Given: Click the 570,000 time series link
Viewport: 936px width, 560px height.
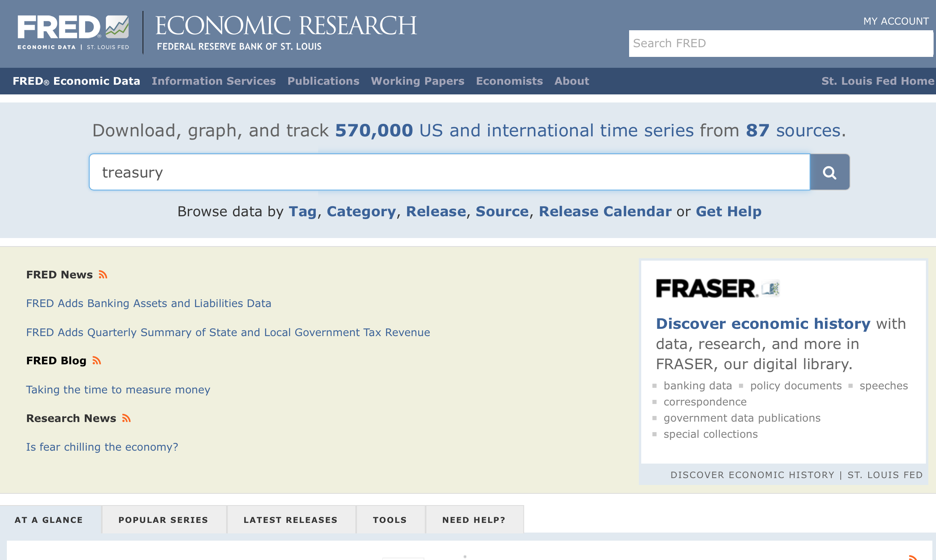Looking at the screenshot, I should [514, 131].
